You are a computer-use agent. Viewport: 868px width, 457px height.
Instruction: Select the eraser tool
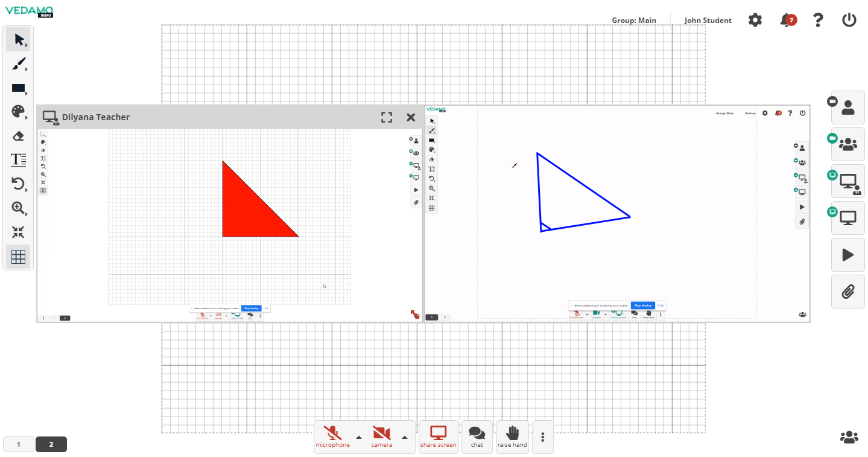pyautogui.click(x=18, y=136)
